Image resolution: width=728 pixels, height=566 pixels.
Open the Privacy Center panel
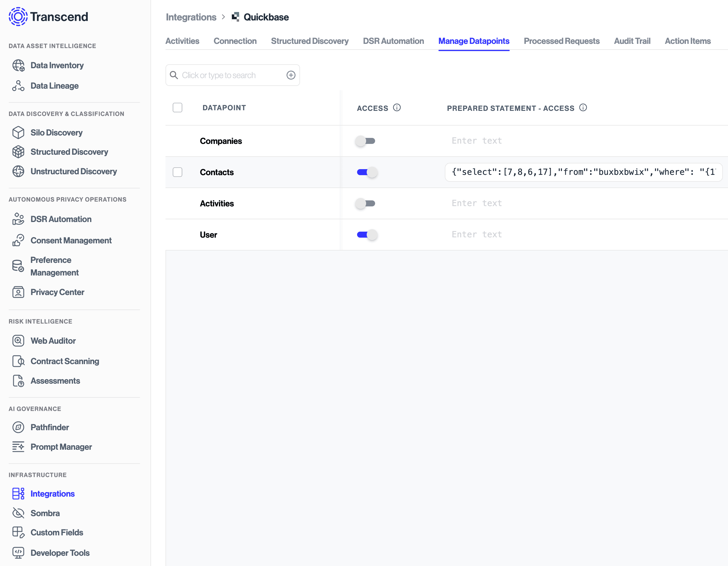click(57, 292)
